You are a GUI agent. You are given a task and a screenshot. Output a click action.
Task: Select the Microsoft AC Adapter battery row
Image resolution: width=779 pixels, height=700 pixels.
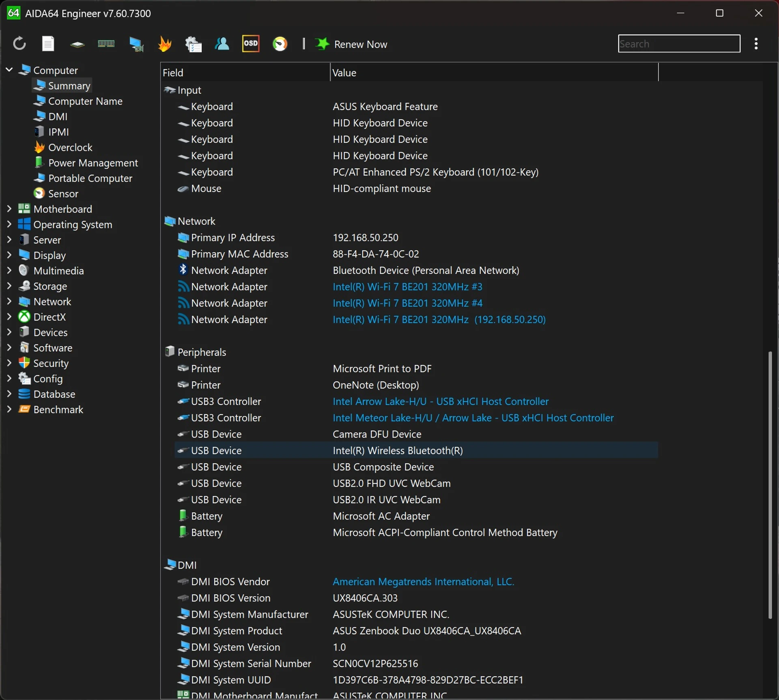[x=416, y=516]
